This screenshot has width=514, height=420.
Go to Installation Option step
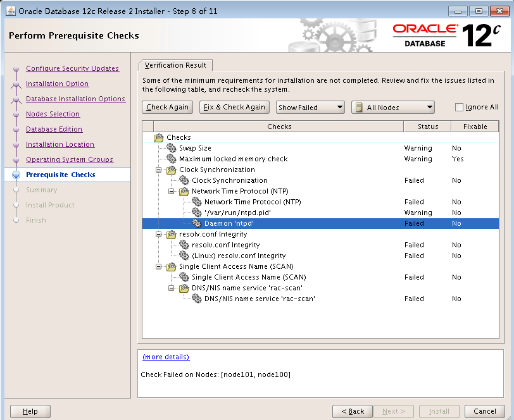point(57,83)
